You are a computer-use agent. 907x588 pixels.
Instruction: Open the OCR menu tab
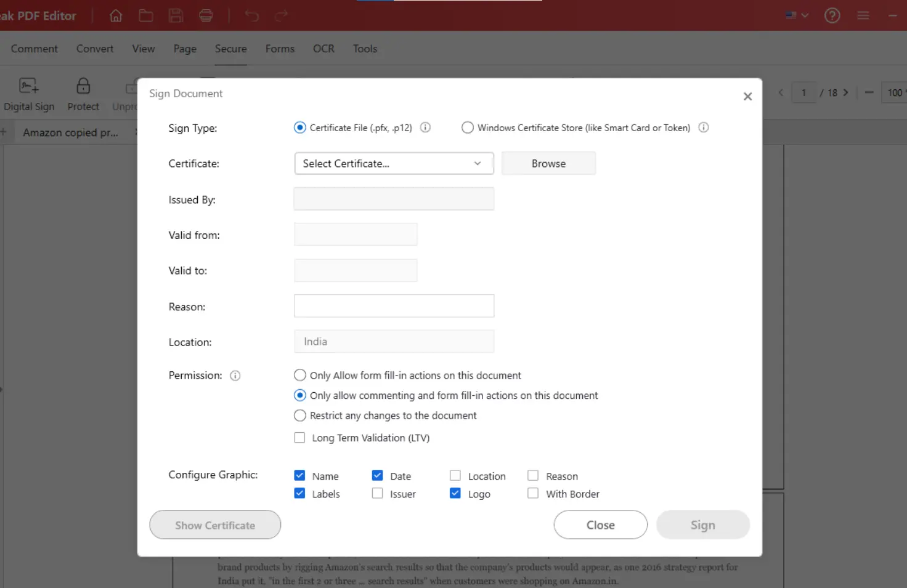click(x=323, y=49)
